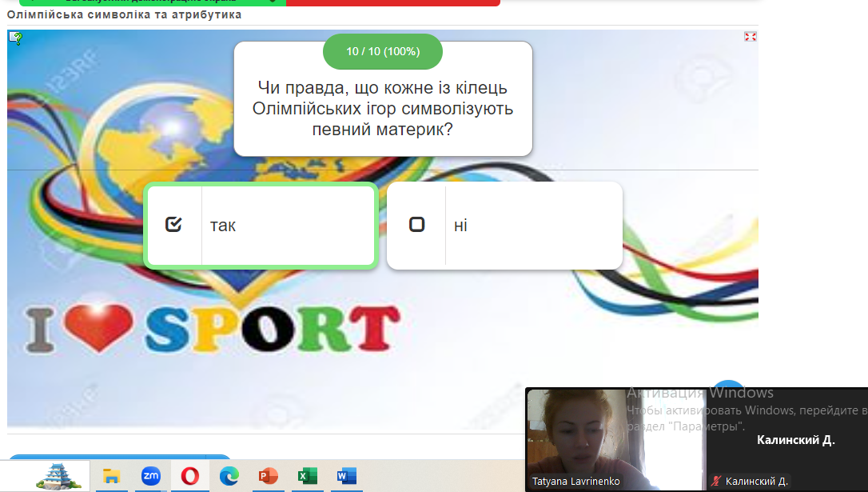Open Zoom from the taskbar
The image size is (868, 492).
[x=150, y=476]
